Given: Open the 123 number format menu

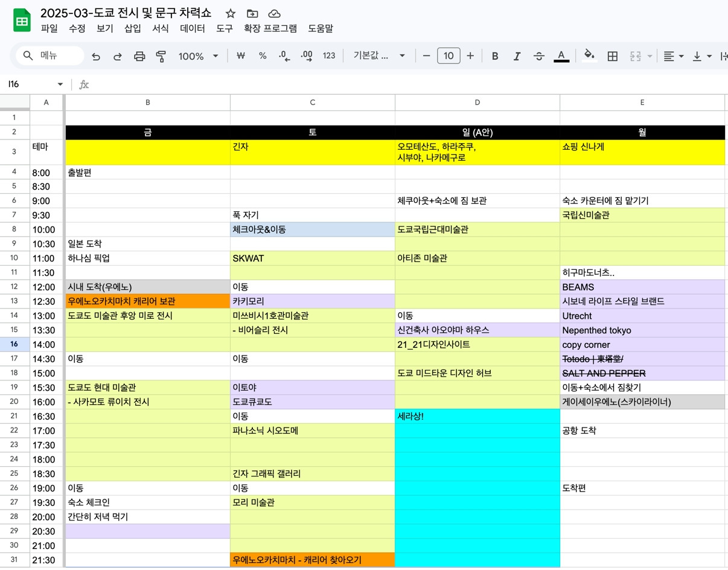Looking at the screenshot, I should click(x=329, y=56).
